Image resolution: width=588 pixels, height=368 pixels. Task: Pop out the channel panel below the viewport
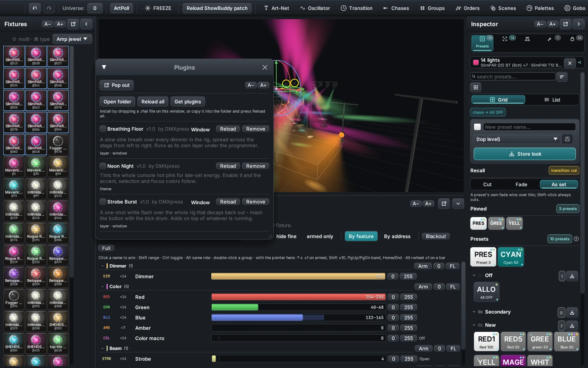coord(444,204)
